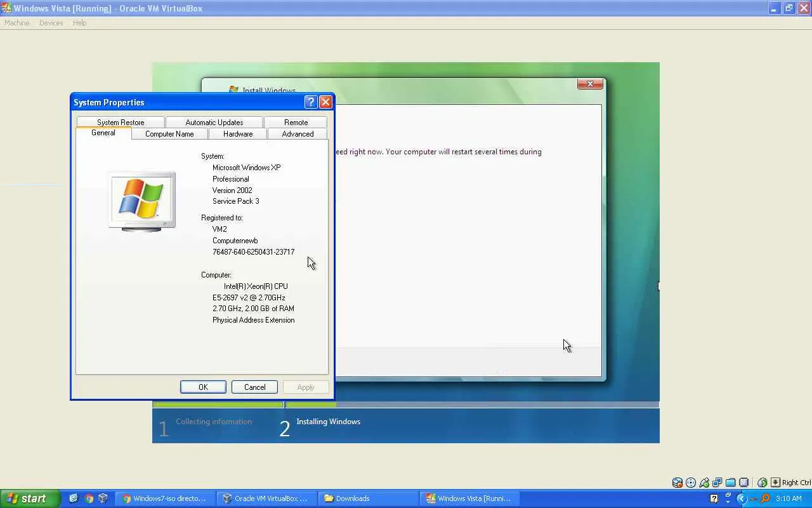812x508 pixels.
Task: Click the Collecting information step label
Action: click(214, 422)
